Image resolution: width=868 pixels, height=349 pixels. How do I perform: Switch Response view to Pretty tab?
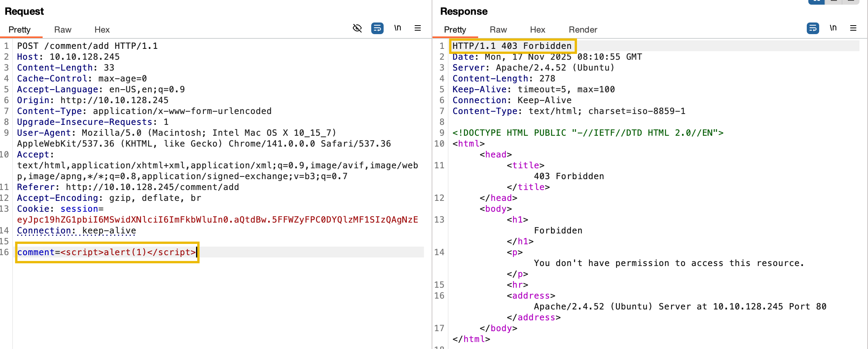(455, 29)
